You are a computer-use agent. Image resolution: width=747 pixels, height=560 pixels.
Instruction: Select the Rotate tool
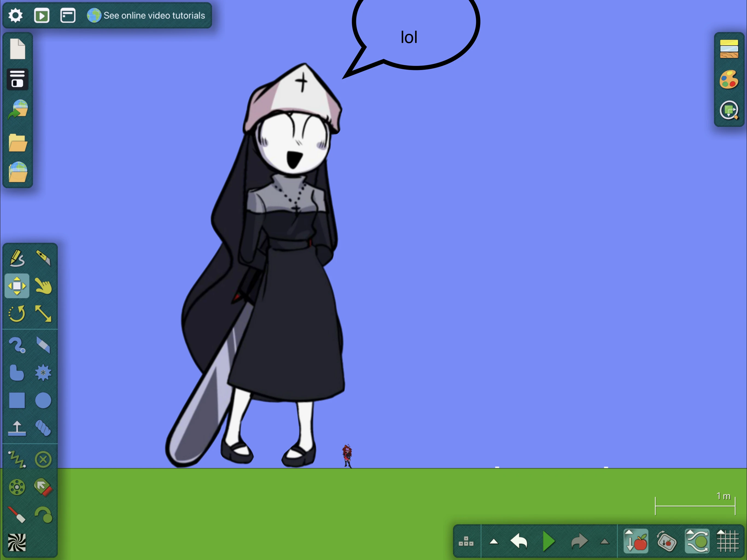point(17,314)
